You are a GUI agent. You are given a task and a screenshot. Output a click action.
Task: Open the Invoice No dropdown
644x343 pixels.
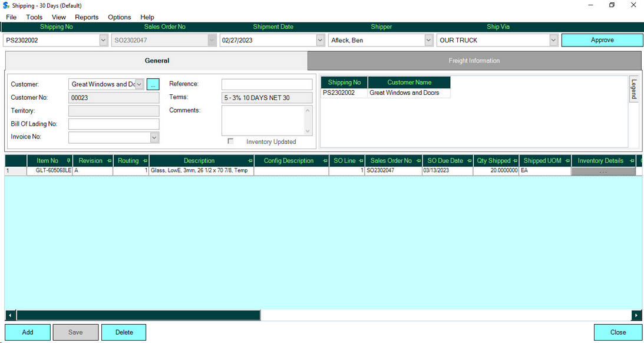click(154, 137)
